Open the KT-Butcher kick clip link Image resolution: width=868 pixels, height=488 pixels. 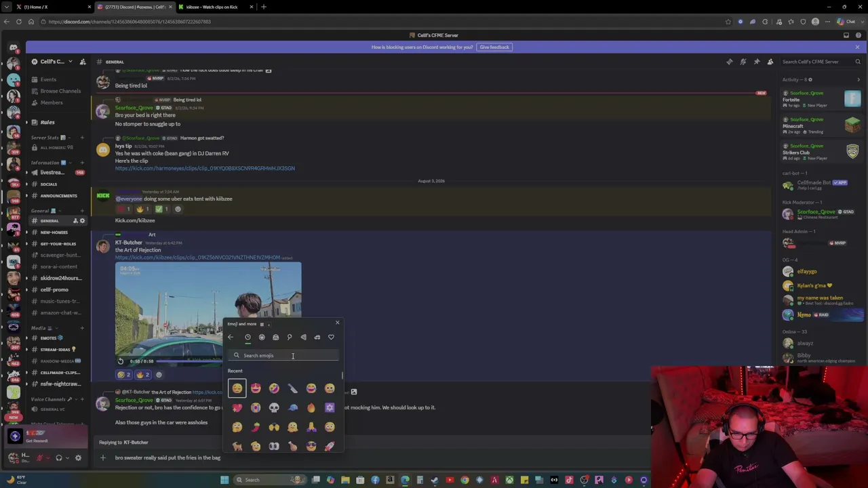point(197,258)
